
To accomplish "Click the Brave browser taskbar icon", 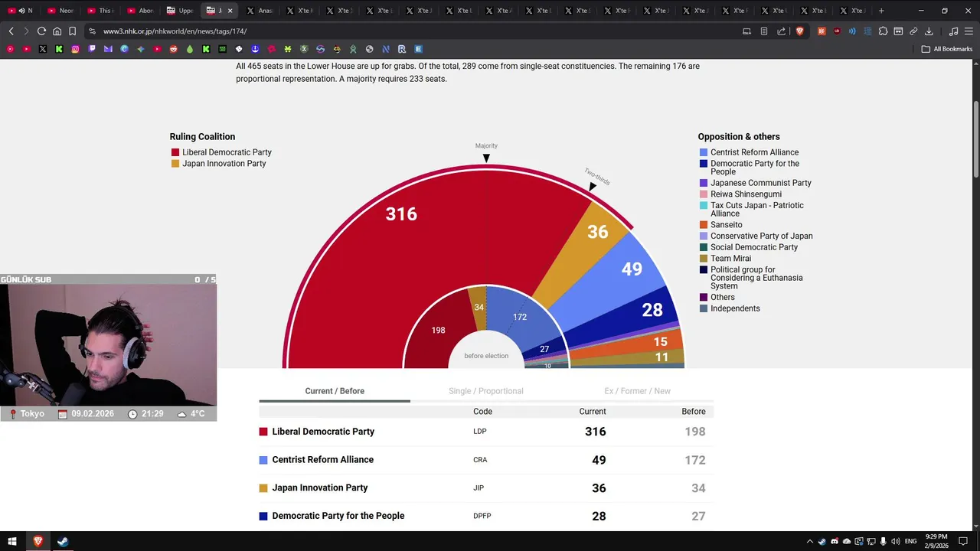I will click(x=38, y=541).
